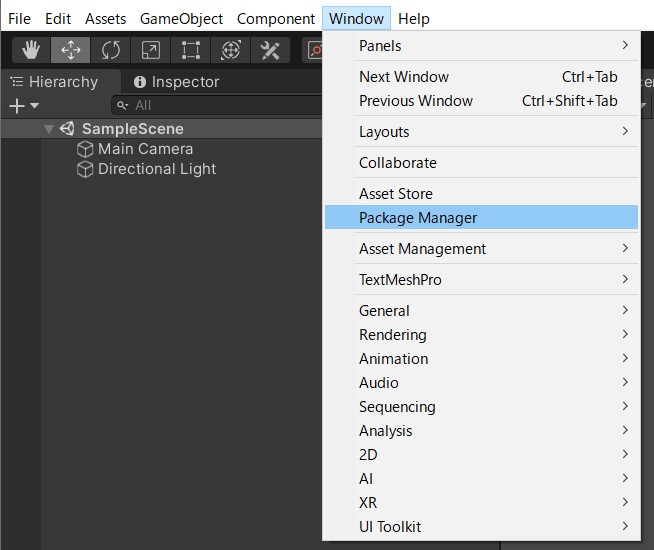The image size is (654, 550).
Task: Select the Move tool
Action: [x=71, y=50]
